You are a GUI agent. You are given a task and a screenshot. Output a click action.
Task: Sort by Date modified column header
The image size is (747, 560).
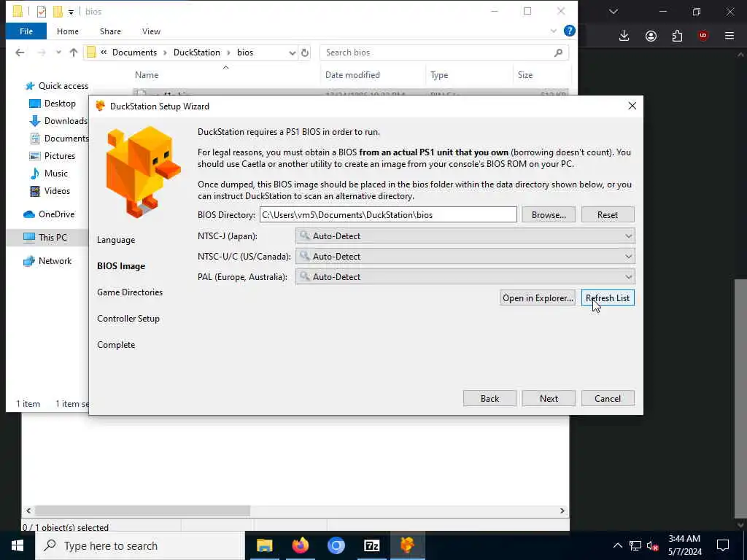click(x=352, y=75)
